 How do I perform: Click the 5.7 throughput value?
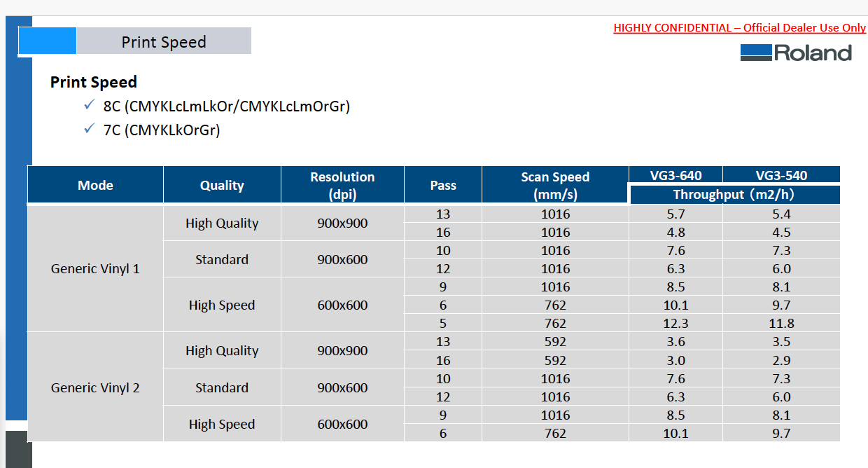point(675,214)
